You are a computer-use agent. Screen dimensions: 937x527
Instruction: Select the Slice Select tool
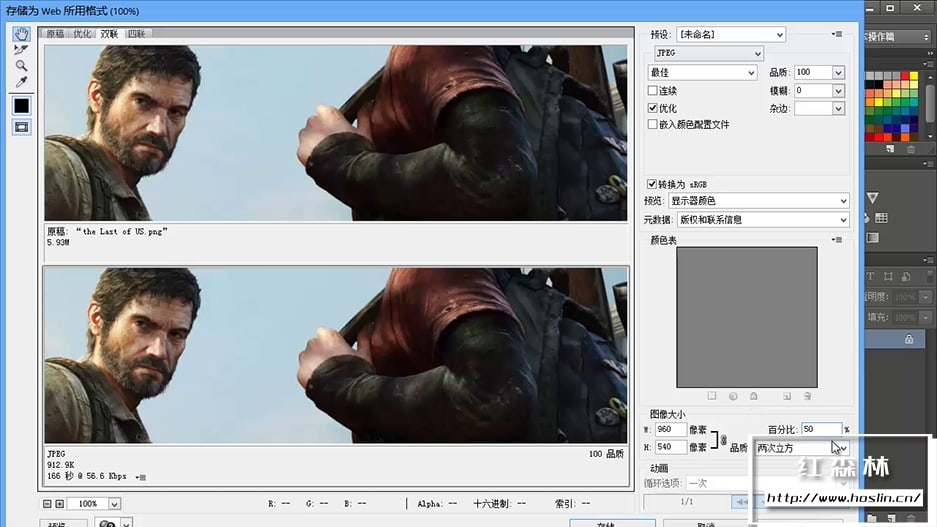click(x=22, y=50)
